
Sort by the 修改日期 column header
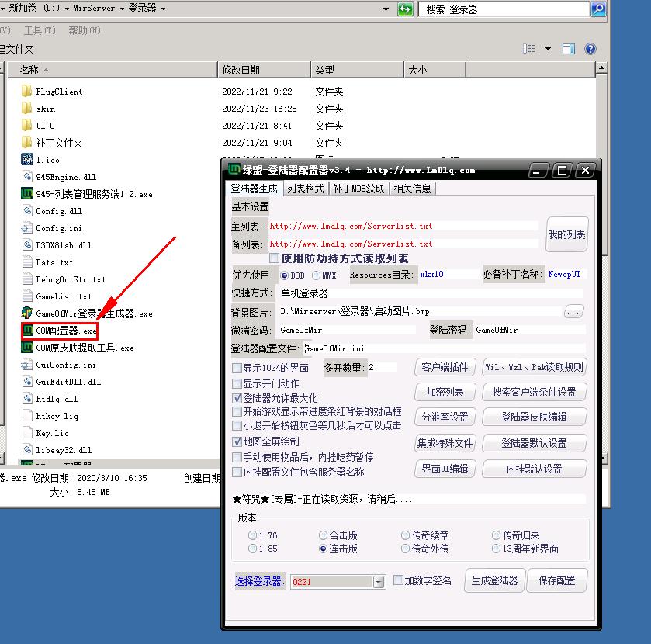(264, 70)
